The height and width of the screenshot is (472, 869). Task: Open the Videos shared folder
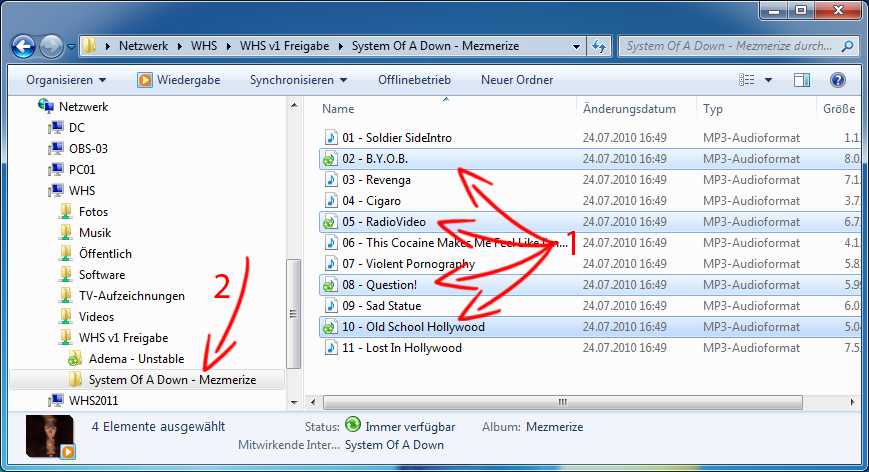coord(96,317)
